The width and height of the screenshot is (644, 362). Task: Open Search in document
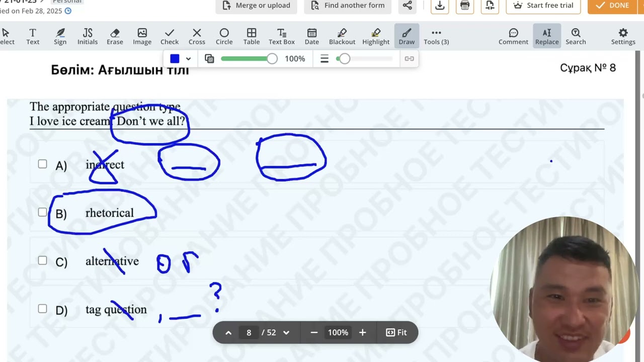point(576,37)
